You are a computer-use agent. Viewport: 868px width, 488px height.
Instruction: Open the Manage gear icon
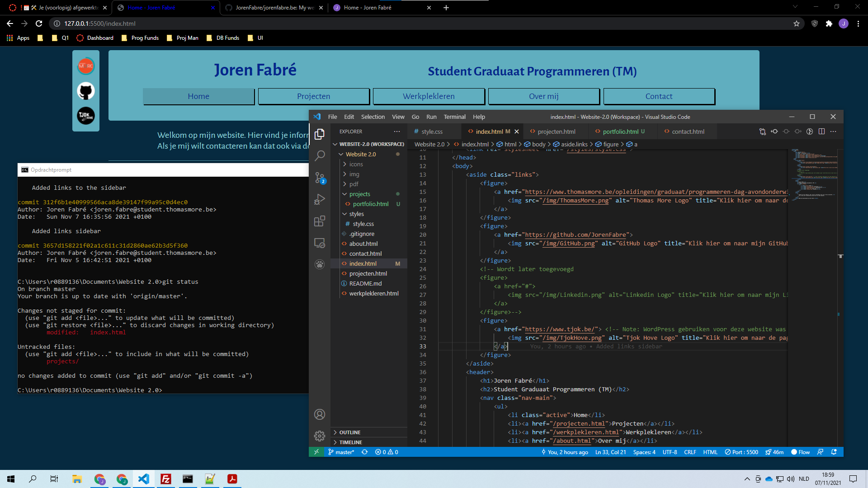(320, 436)
